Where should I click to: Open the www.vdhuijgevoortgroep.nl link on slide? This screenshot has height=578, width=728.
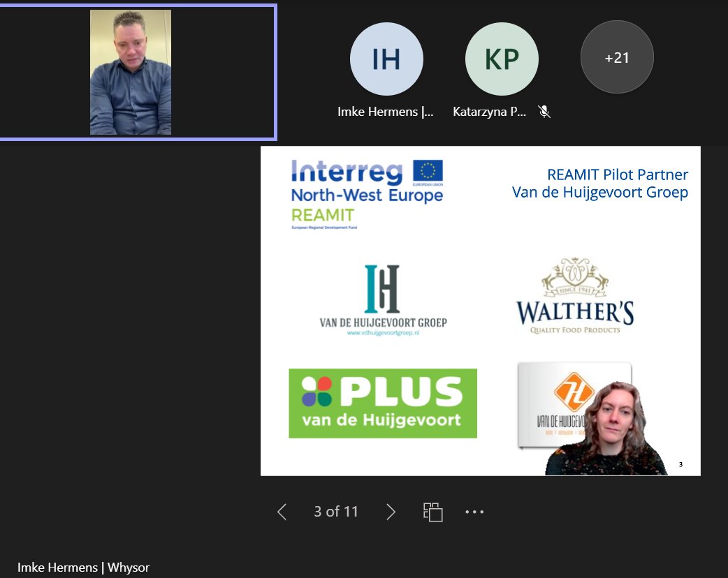click(383, 332)
